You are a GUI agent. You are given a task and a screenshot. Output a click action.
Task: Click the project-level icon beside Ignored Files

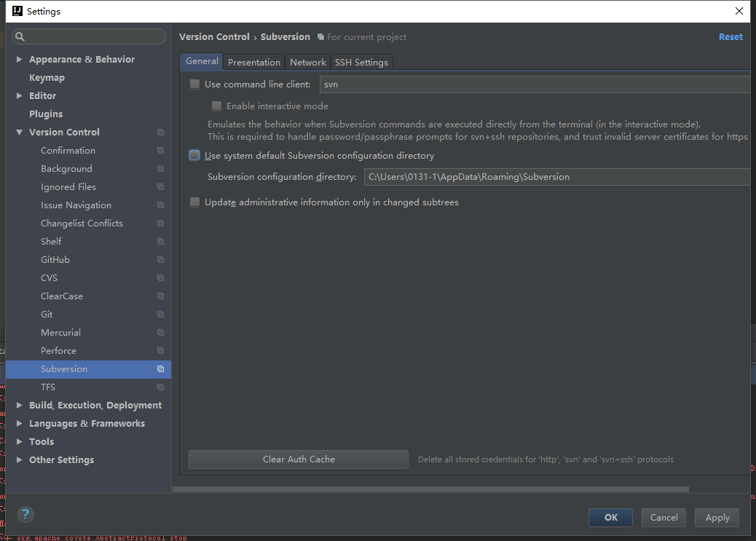point(160,186)
